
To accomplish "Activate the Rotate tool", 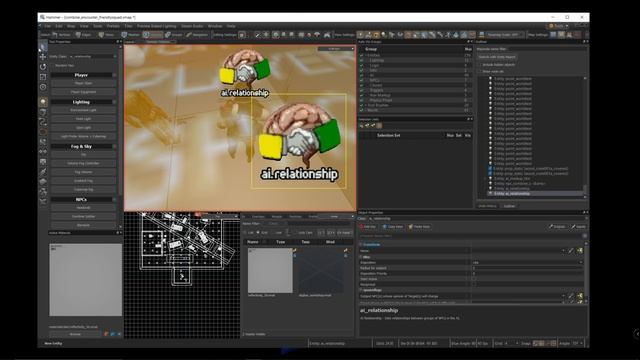I will (43, 67).
